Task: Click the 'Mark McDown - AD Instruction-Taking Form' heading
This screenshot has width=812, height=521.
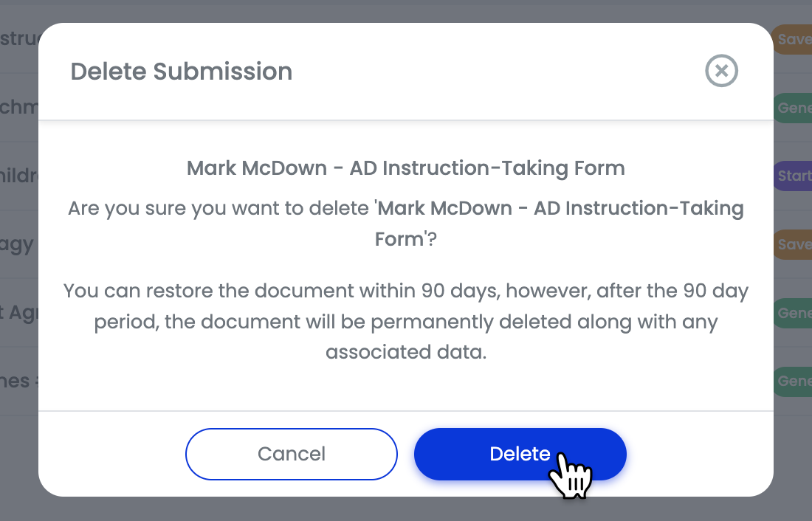Action: [x=405, y=168]
